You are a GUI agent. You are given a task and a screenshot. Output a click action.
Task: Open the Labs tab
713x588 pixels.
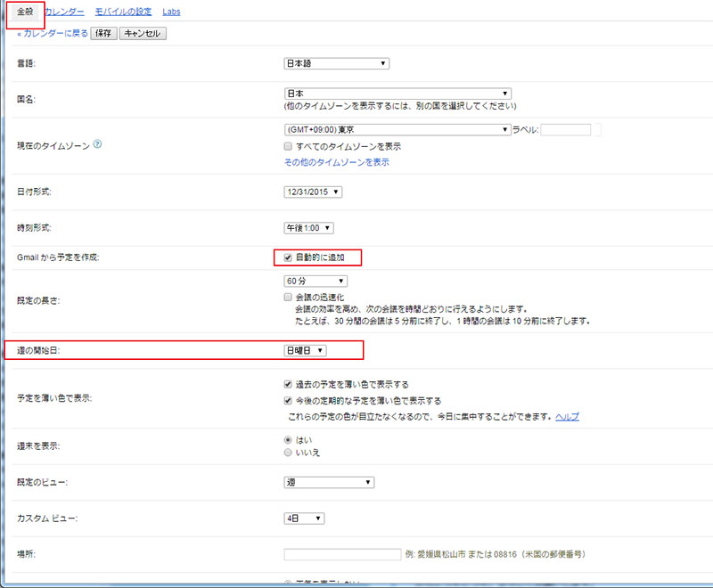pos(170,12)
